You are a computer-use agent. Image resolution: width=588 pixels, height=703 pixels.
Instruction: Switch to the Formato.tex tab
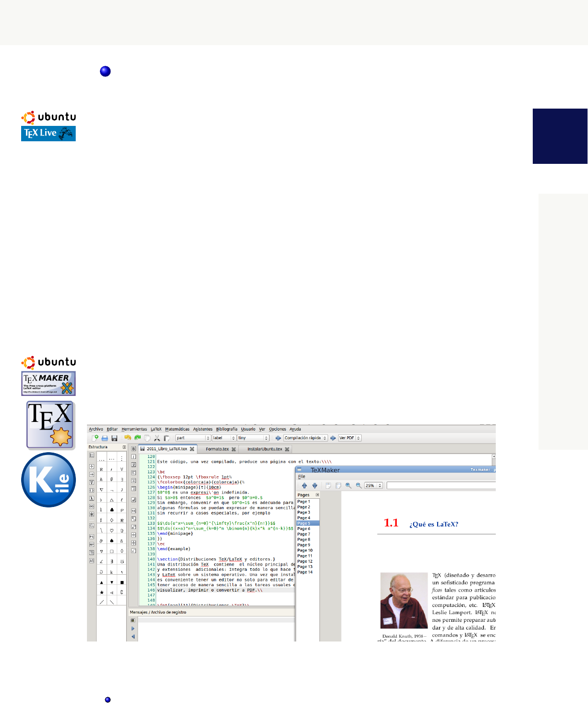[218, 449]
